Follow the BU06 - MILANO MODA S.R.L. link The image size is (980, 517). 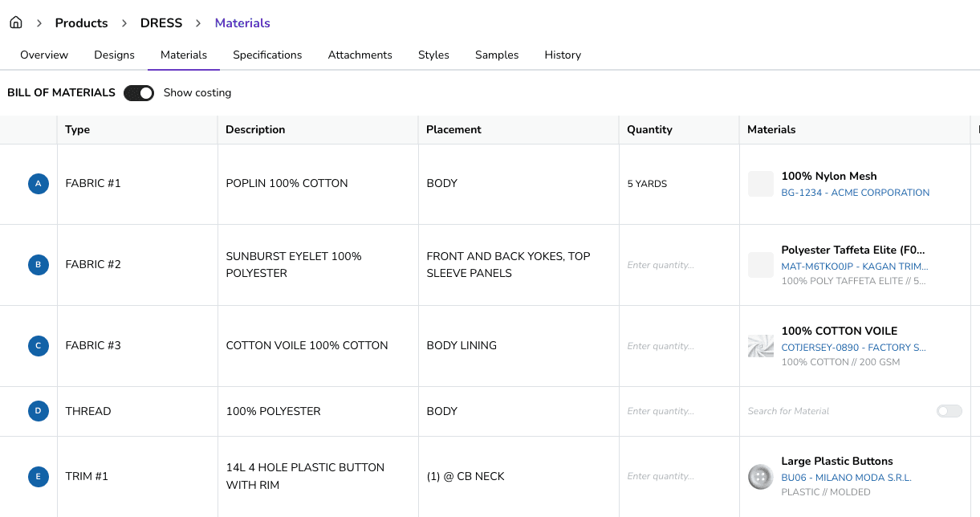(x=846, y=478)
